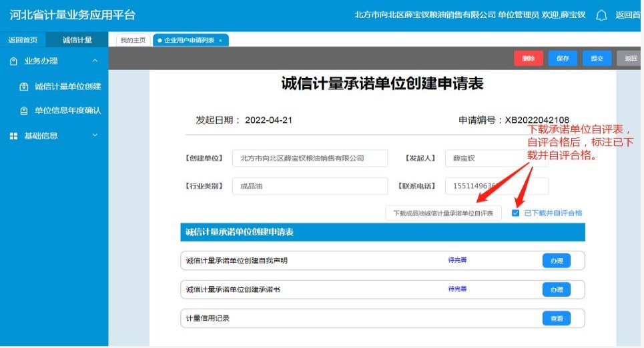
Task: Go to 返回首页 in sidebar header
Action: coord(23,40)
